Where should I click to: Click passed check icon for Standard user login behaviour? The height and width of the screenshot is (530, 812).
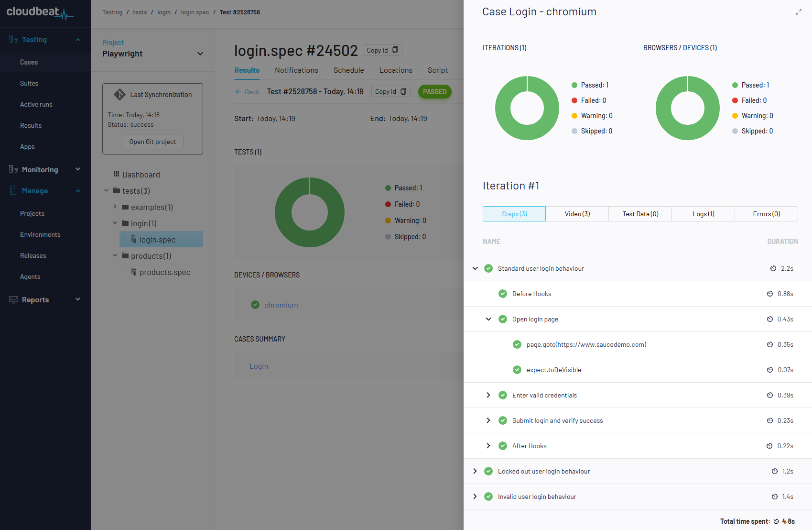(488, 268)
